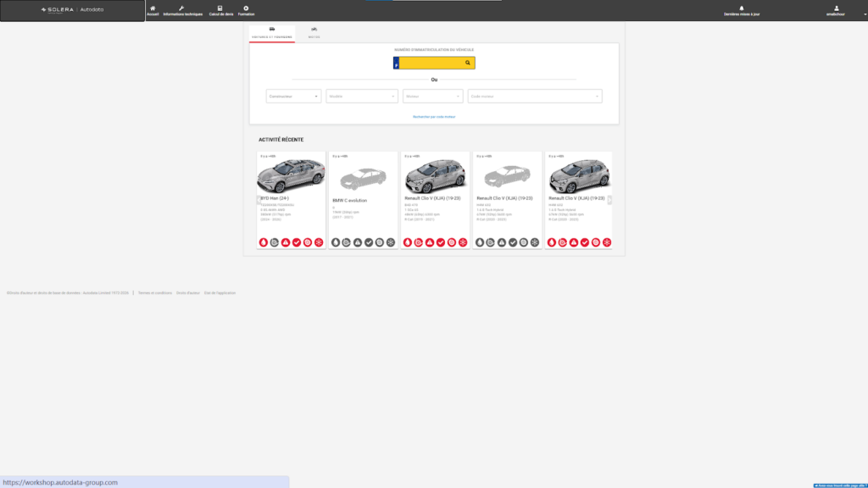Image resolution: width=868 pixels, height=488 pixels.
Task: Expand the account menu arrow
Action: (865, 14)
